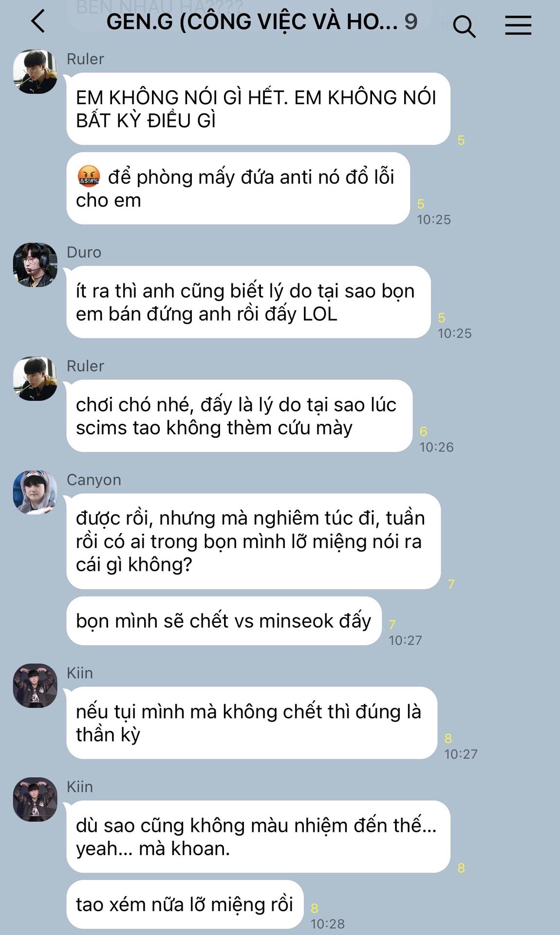Tap Ruler's avatar beside the first message
The image size is (560, 935).
coord(35,71)
